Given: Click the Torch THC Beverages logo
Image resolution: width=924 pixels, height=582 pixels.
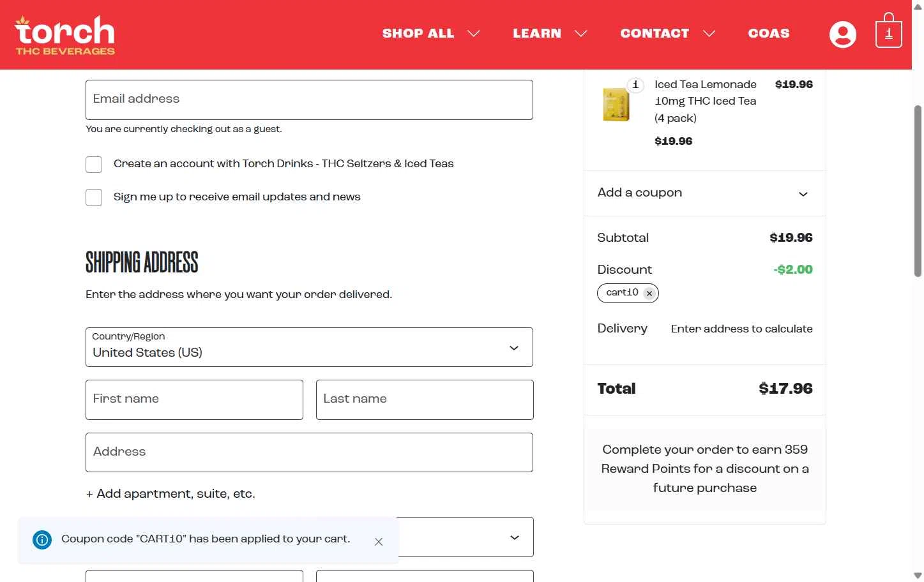Looking at the screenshot, I should (64, 35).
